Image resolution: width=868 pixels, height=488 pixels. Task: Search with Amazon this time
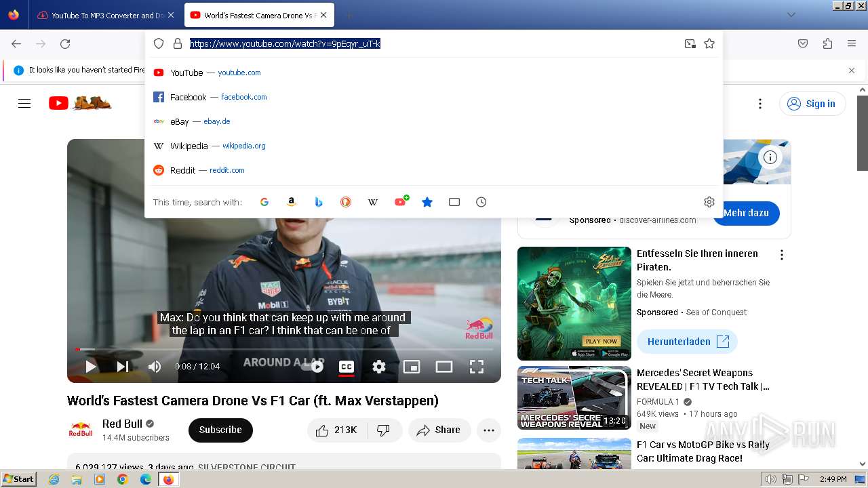(x=292, y=202)
